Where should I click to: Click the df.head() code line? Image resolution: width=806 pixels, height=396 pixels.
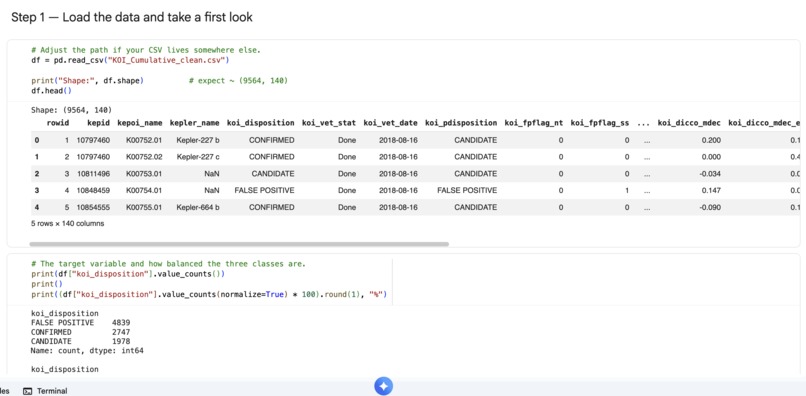[51, 91]
